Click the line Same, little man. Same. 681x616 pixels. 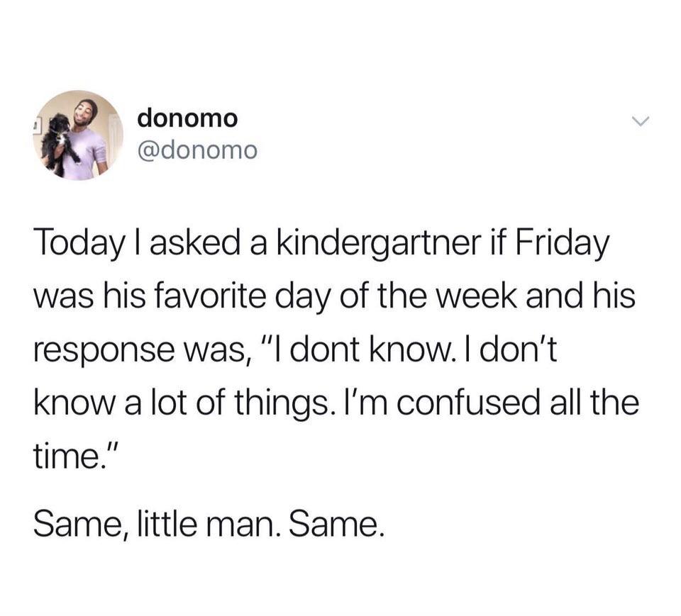point(209,522)
